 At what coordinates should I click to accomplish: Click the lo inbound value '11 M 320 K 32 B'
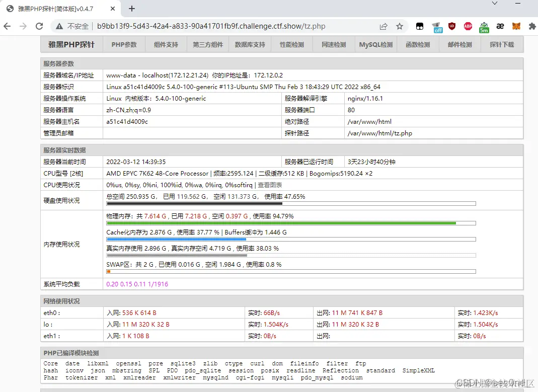[146, 325]
